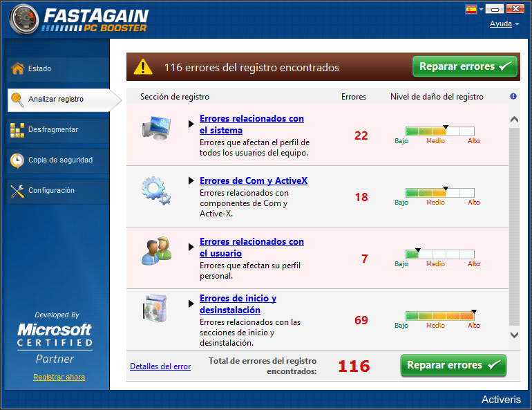This screenshot has width=532, height=410.
Task: Open Errores relacionados con el usuario link
Action: click(x=251, y=248)
